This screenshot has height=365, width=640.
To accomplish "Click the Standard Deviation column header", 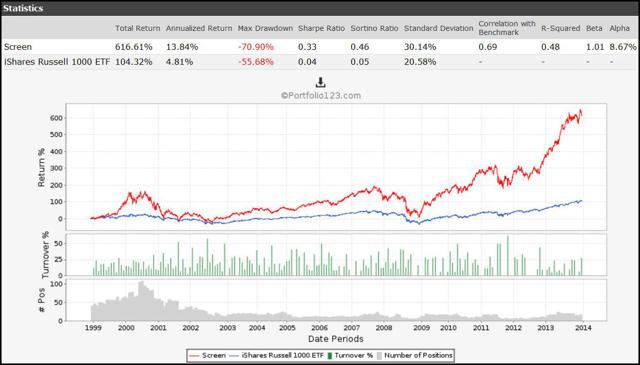I will (438, 29).
